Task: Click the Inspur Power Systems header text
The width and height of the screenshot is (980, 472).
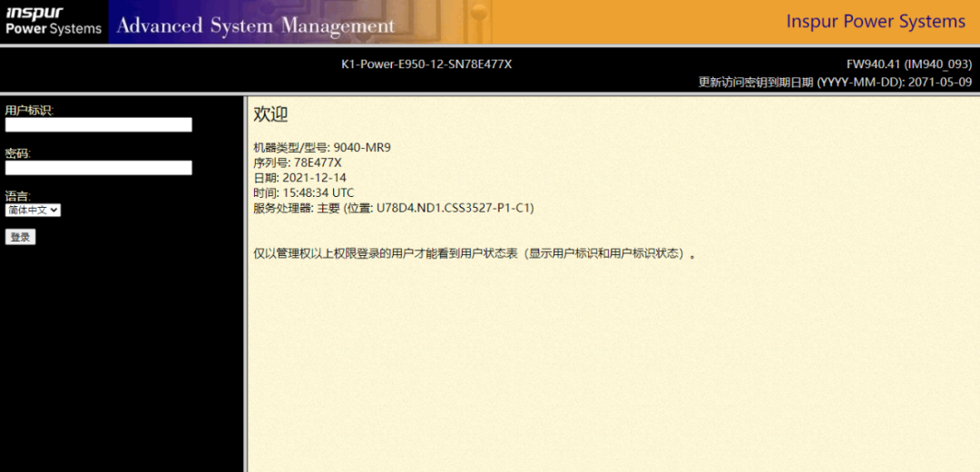Action: click(876, 22)
